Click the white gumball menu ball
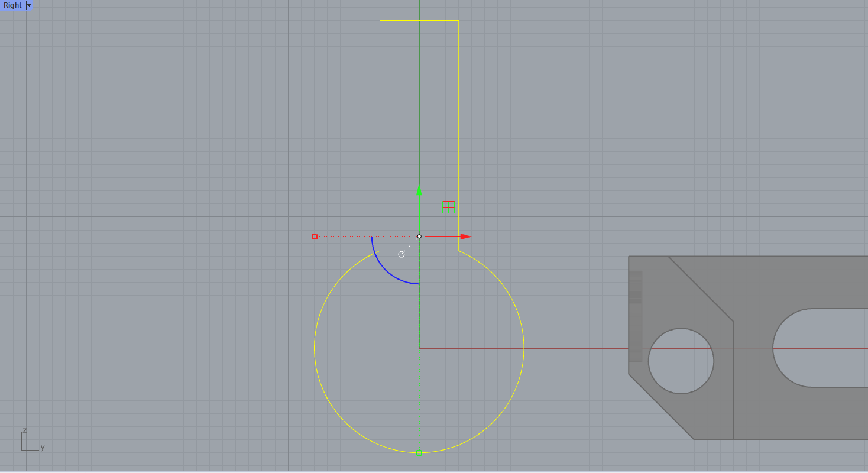 click(401, 254)
